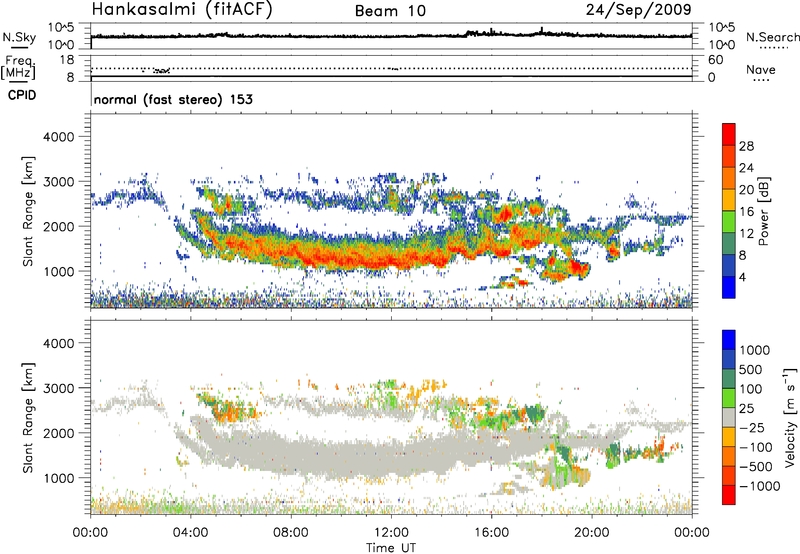Click the 'Nave' legend label
The height and width of the screenshot is (554, 800).
tap(761, 69)
